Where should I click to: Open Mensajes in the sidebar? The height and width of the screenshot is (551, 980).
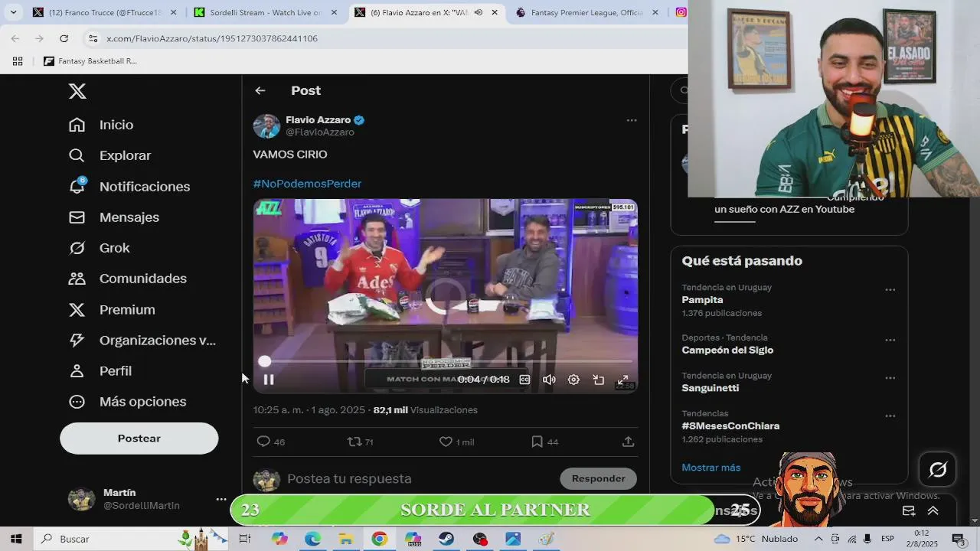click(114, 217)
